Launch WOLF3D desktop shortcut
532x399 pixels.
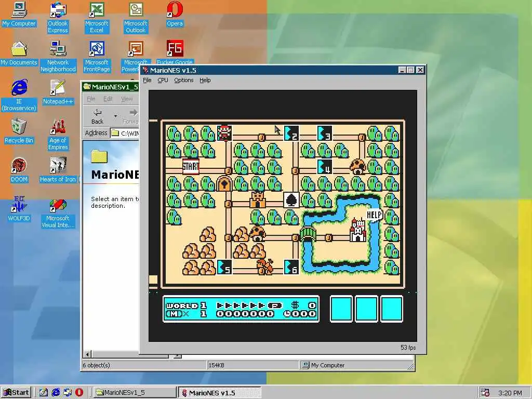pos(19,209)
